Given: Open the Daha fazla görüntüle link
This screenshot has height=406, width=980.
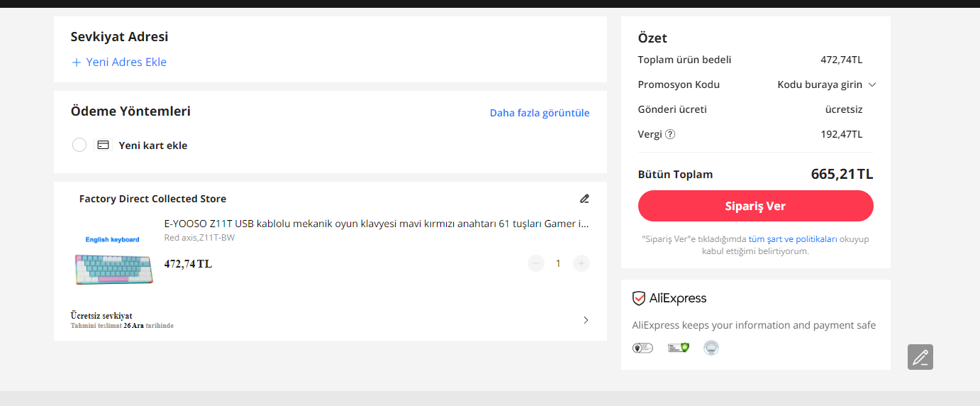Looking at the screenshot, I should coord(540,113).
